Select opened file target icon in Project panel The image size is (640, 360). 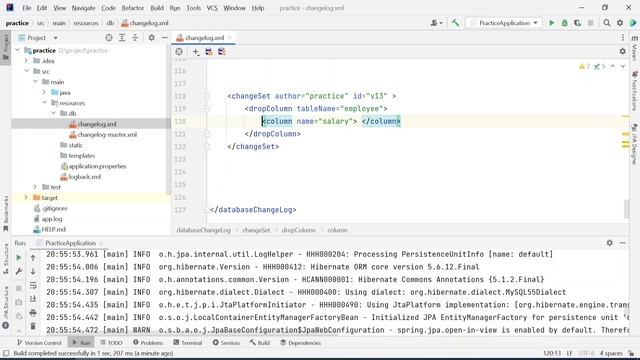point(109,38)
